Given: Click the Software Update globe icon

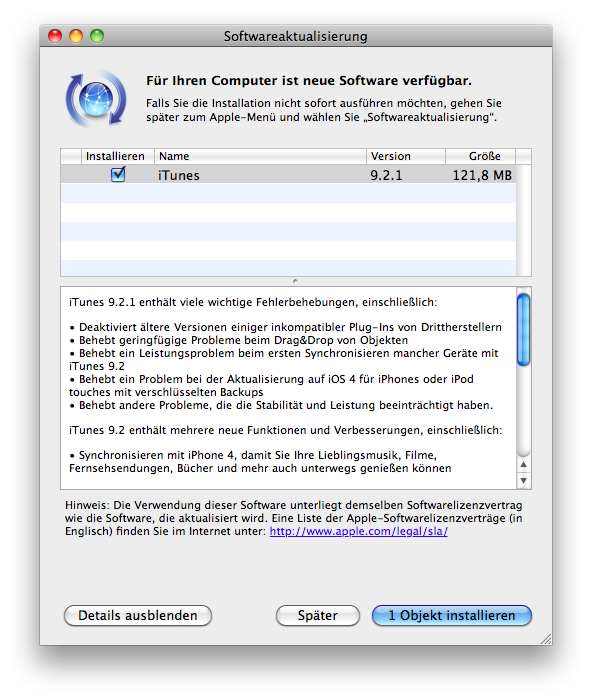Looking at the screenshot, I should 96,99.
